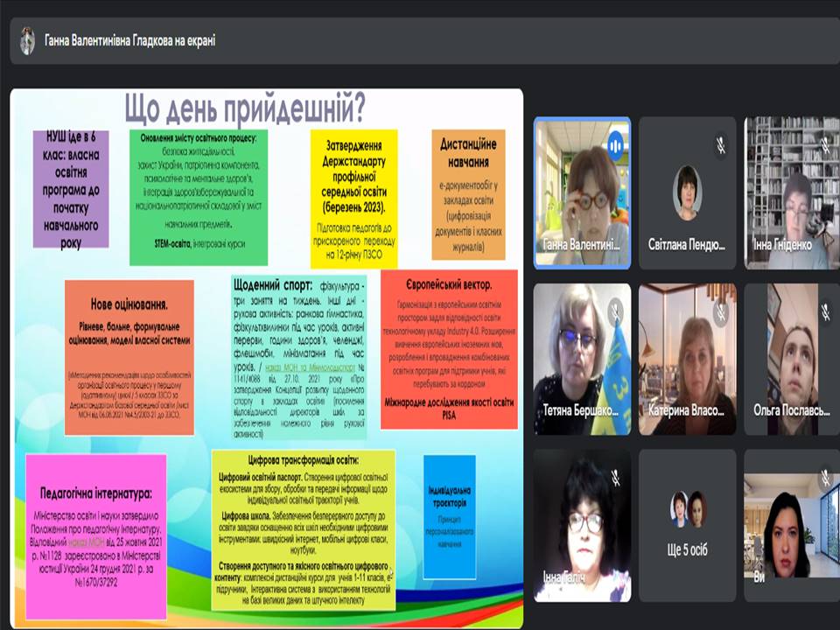Select Тетяна Бершако... video tile
840x630 pixels.
583,359
